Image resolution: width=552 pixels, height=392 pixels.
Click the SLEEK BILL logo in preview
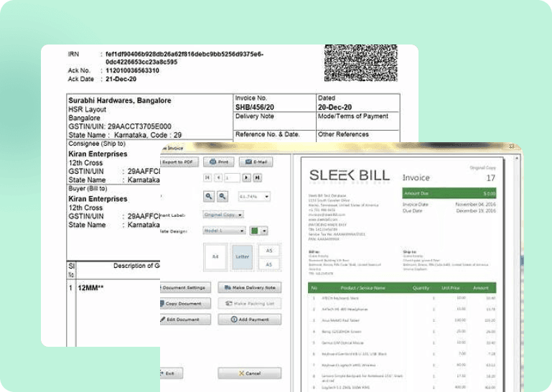[350, 176]
